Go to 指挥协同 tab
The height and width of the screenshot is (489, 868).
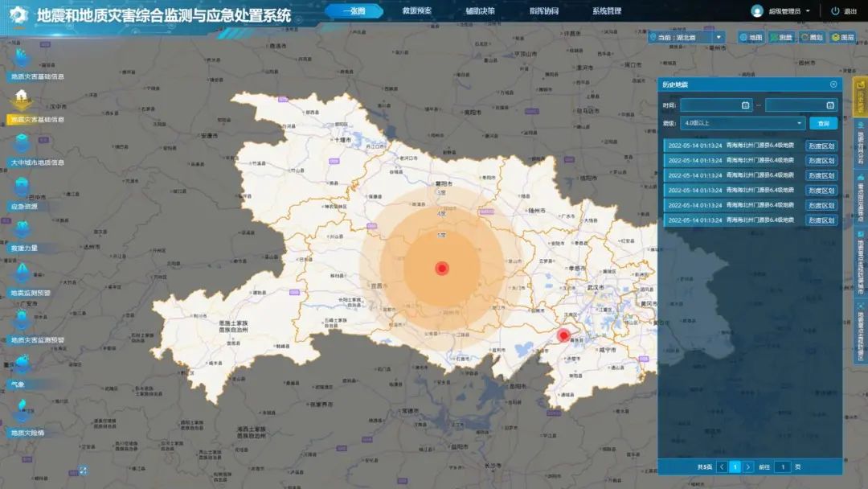pyautogui.click(x=543, y=10)
